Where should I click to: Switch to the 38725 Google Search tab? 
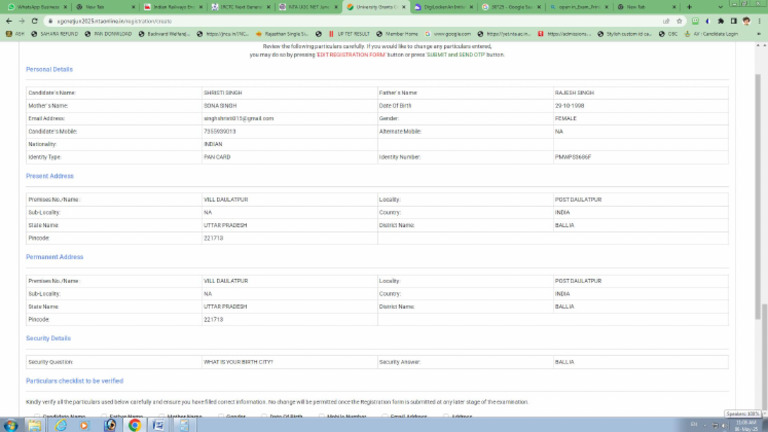pos(511,7)
